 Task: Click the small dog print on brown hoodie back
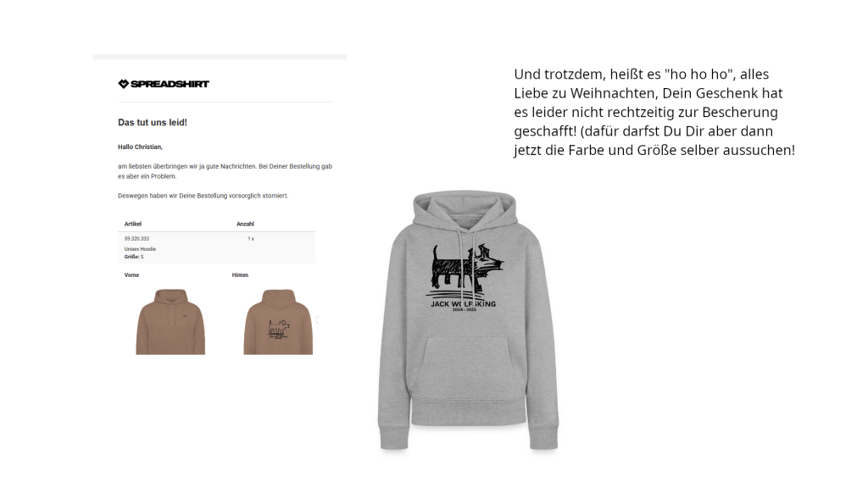[x=278, y=330]
